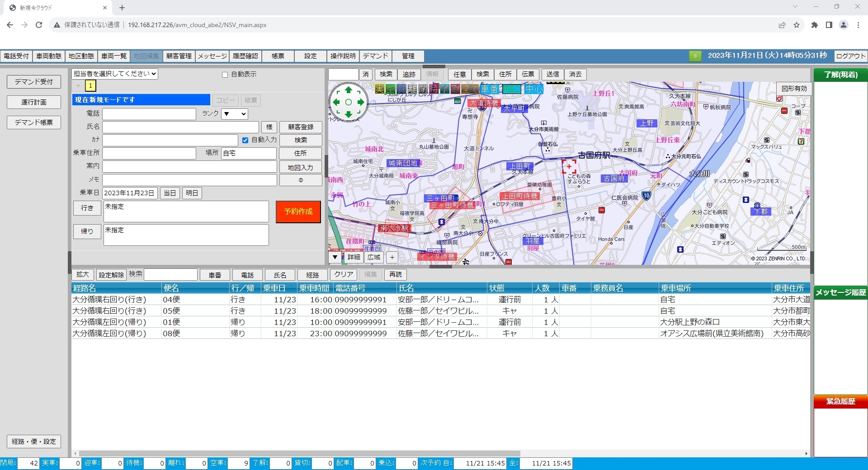Toggle the 車番 map overlay icon

click(490, 89)
